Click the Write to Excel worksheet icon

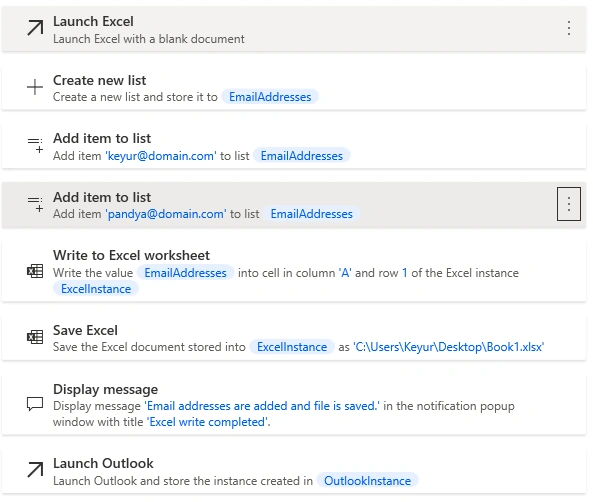(35, 271)
